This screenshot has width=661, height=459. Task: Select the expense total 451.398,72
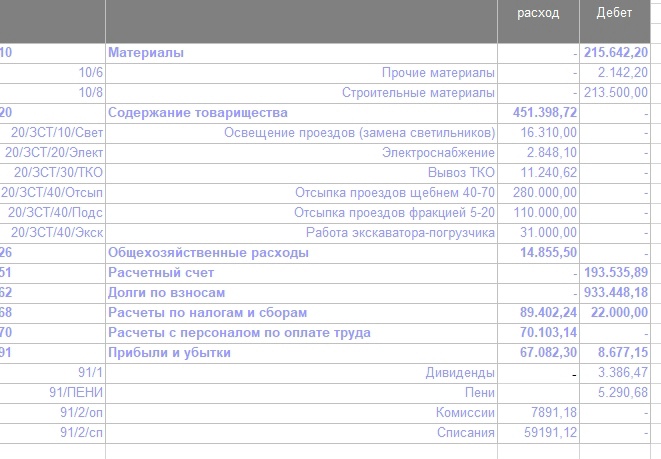click(x=545, y=113)
